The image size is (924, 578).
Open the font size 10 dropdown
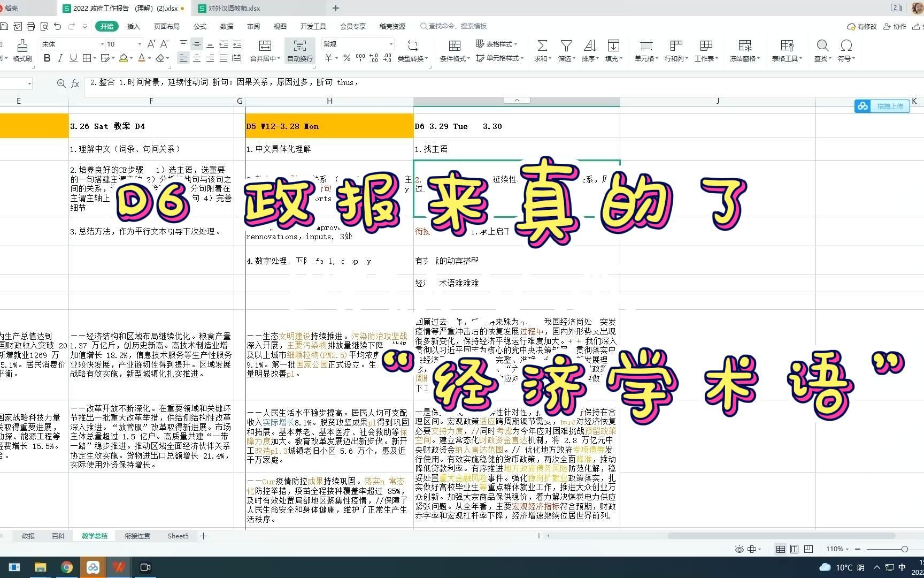[140, 44]
